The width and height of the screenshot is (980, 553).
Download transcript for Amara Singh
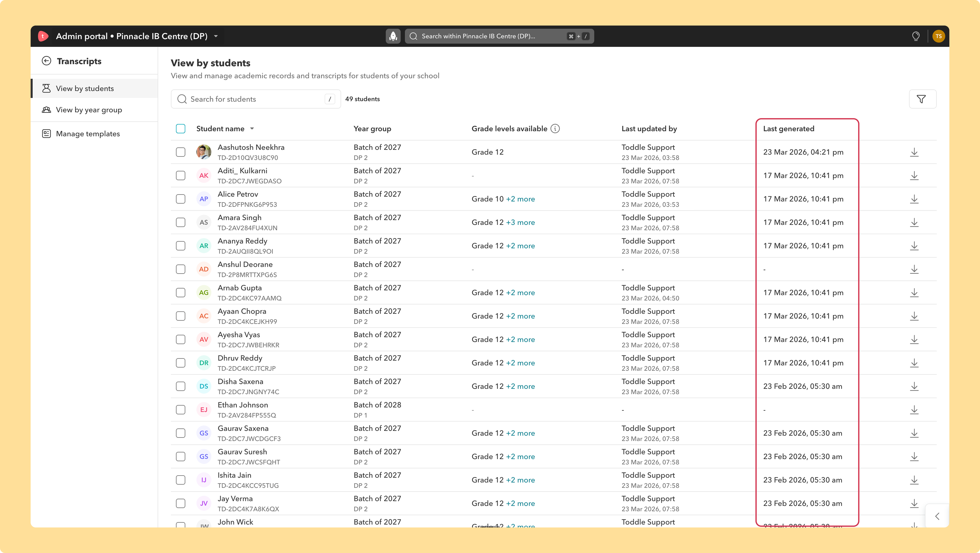coord(914,222)
